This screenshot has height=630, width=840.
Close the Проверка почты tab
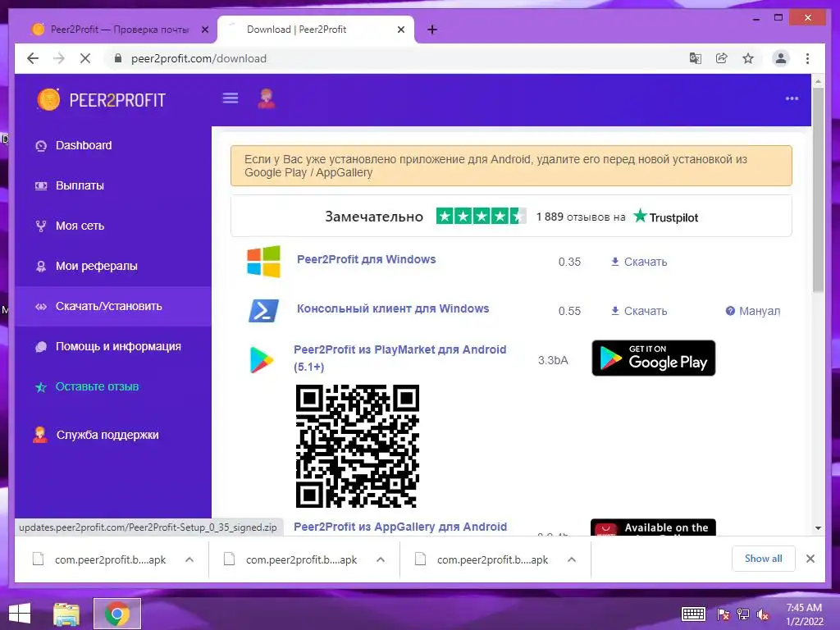(204, 30)
